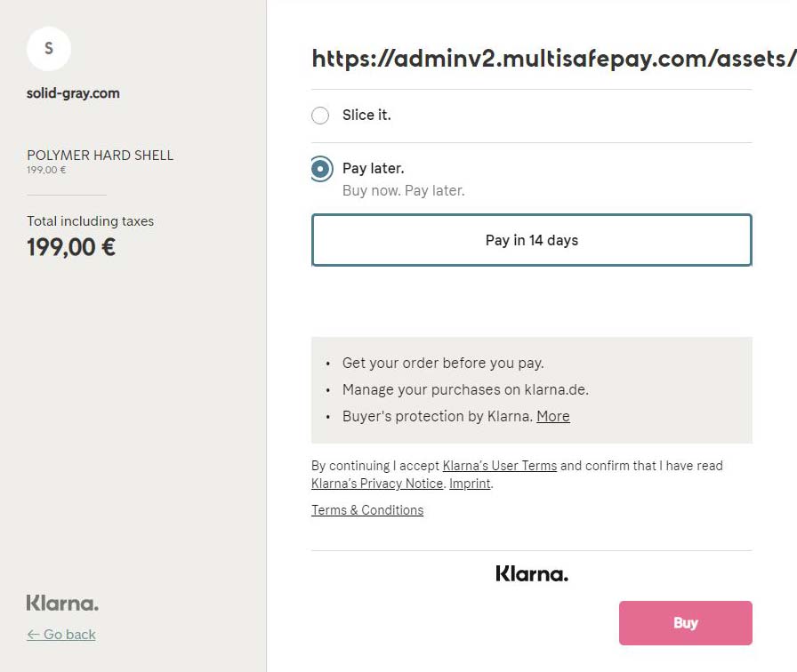Select the Slice it radio button

[x=320, y=116]
